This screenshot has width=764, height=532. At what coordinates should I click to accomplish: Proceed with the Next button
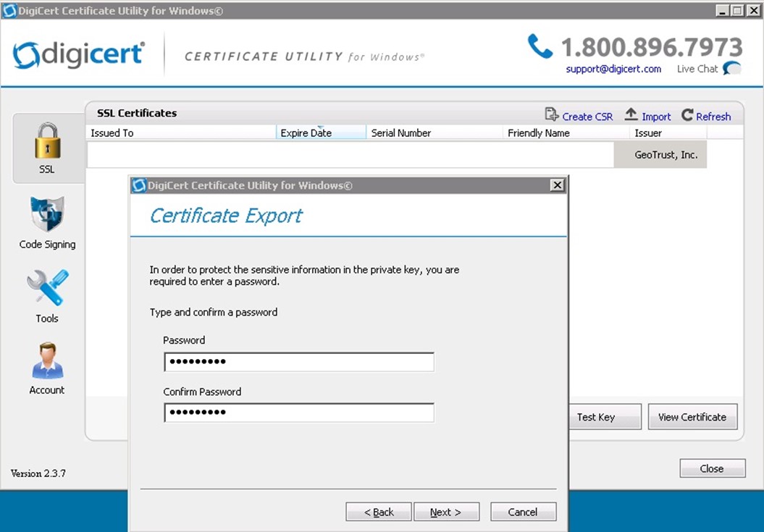[x=446, y=512]
